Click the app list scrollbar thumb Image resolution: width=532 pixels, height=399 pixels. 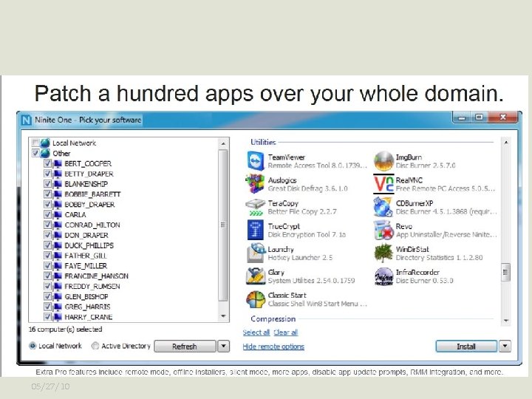(505, 272)
